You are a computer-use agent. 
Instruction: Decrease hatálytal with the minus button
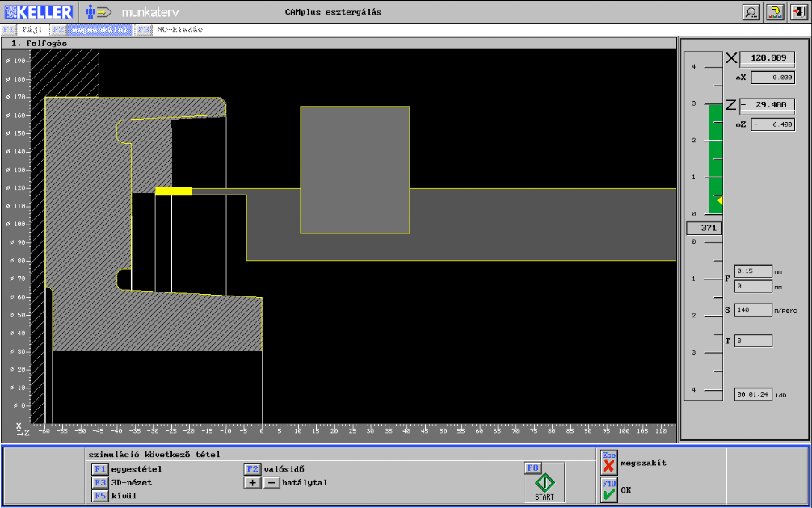point(271,483)
